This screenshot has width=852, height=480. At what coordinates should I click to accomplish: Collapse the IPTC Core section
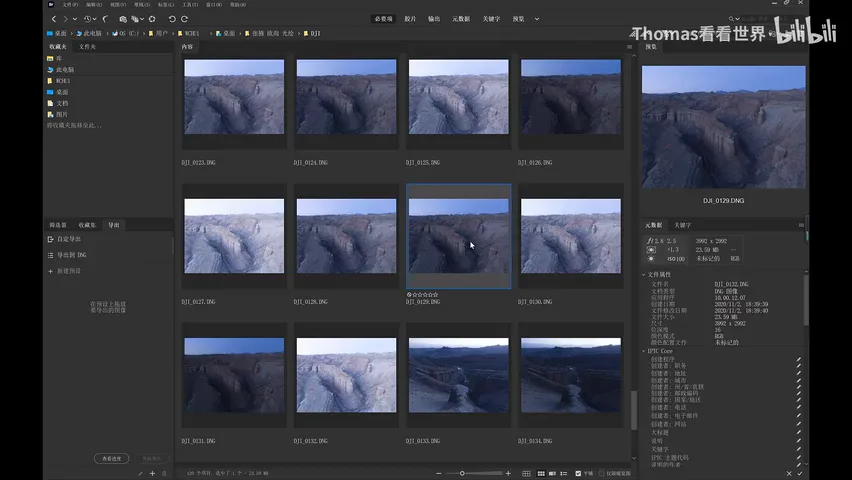643,351
